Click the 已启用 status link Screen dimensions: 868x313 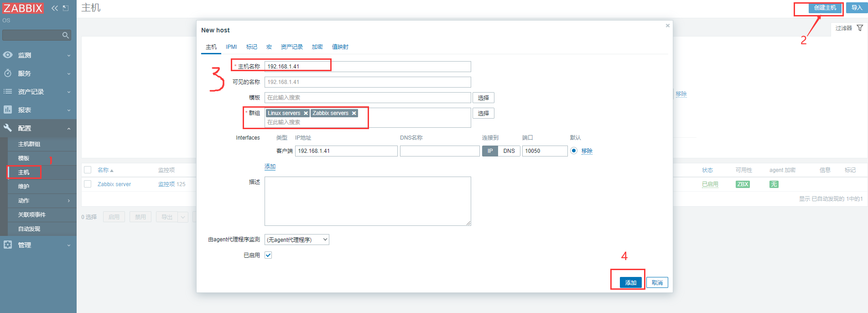[710, 184]
